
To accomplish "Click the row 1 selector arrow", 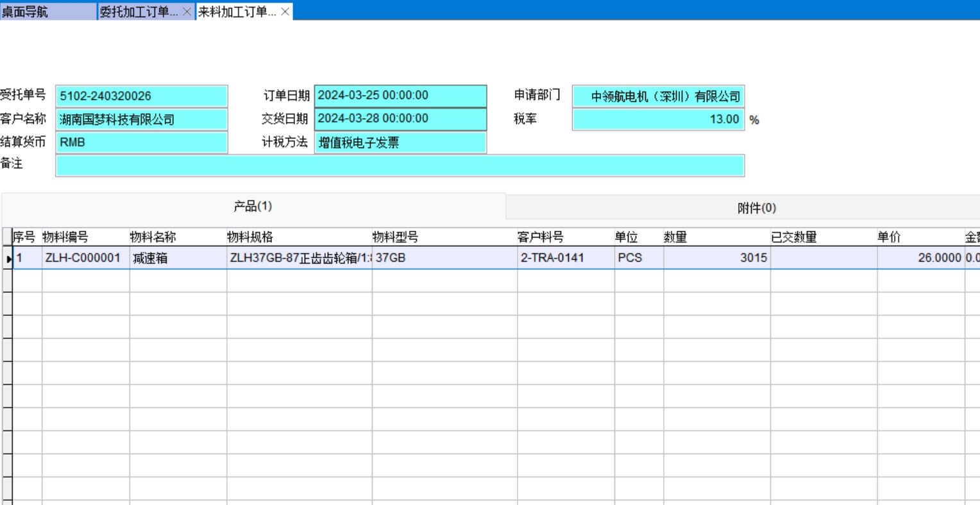I will [8, 259].
